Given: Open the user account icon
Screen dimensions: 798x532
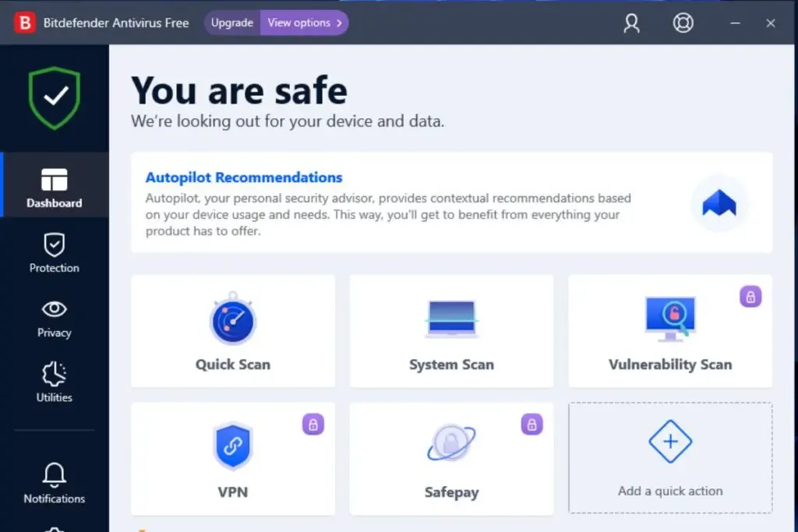Looking at the screenshot, I should pos(631,23).
